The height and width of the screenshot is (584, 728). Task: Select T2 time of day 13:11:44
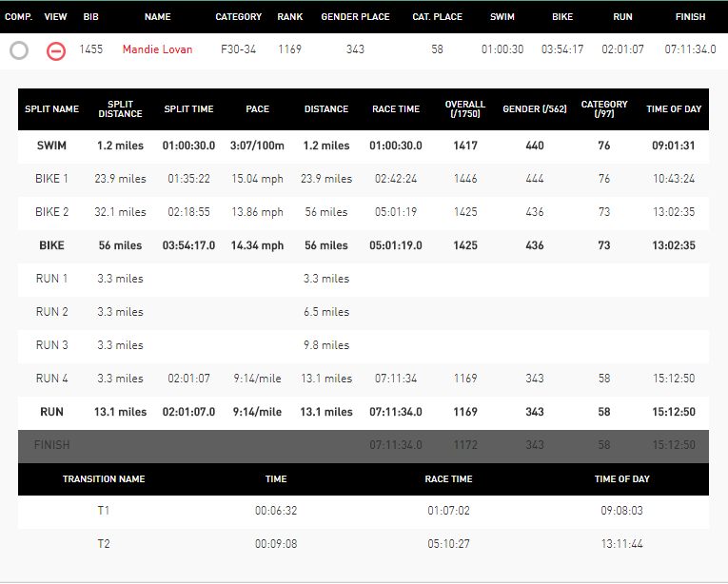click(621, 544)
